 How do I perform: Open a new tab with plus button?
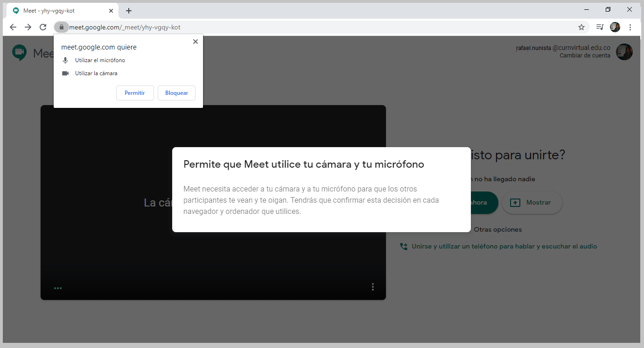coord(129,11)
